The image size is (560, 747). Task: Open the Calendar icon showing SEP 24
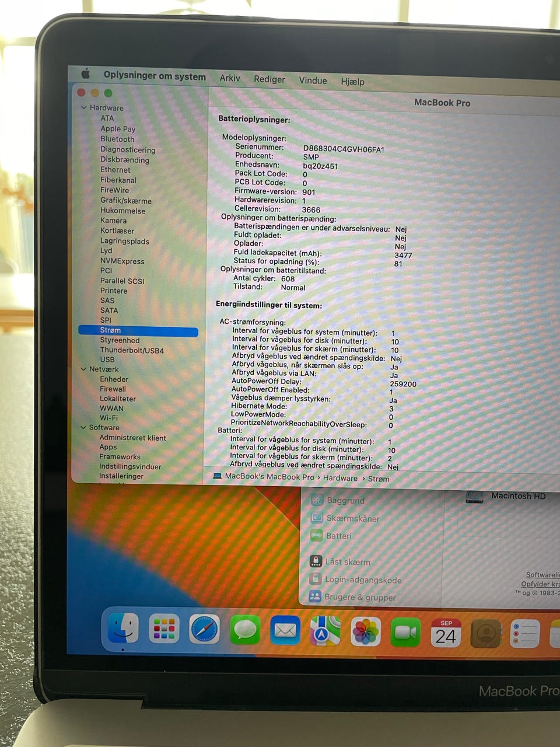click(x=446, y=633)
